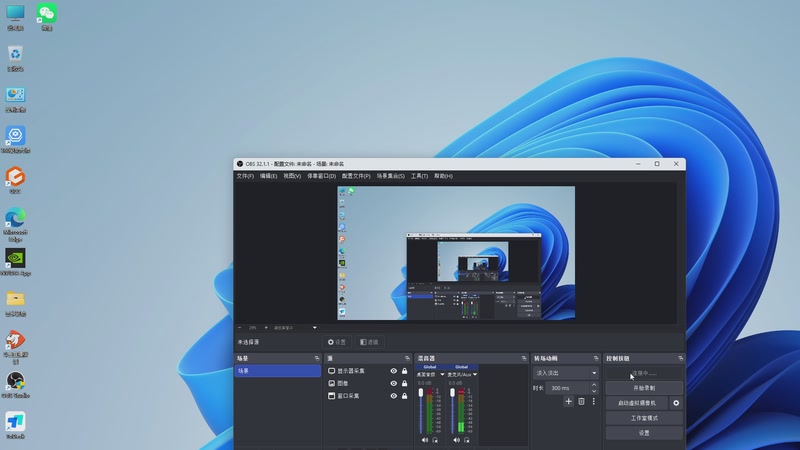Adjust the desktop audio volume fader
This screenshot has width=800, height=450.
pos(421,392)
